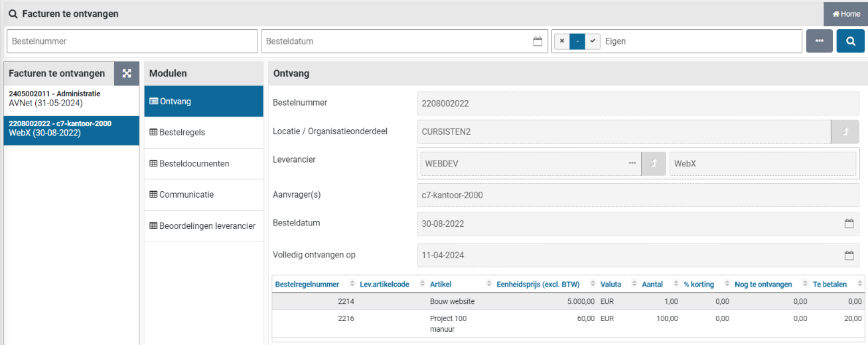Open the more options ellipsis button

coord(819,41)
